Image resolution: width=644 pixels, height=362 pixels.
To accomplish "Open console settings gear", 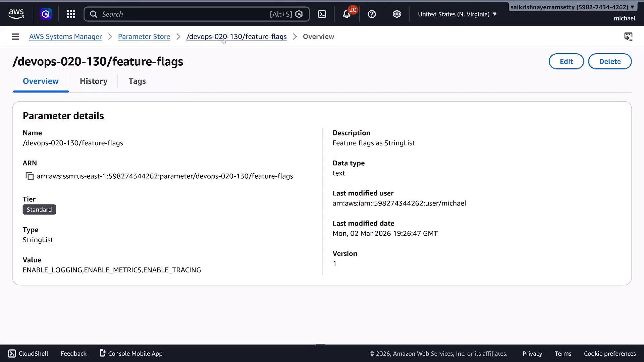I will (397, 14).
